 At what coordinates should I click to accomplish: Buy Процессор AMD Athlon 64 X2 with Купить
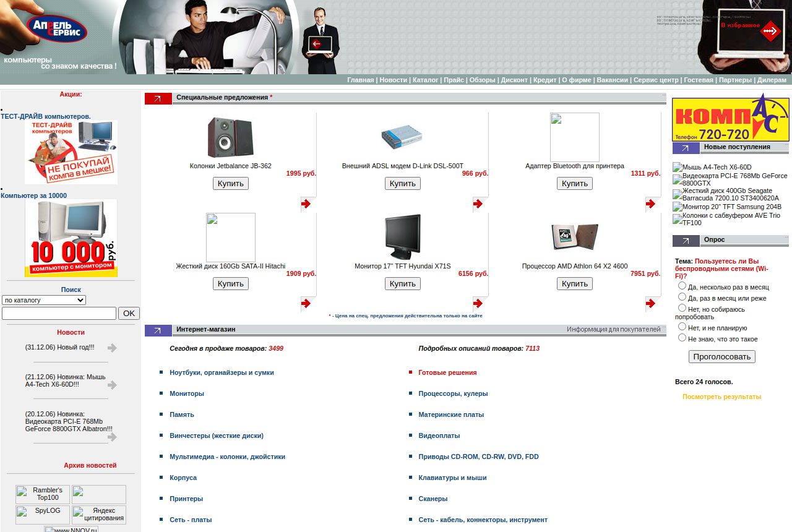tap(575, 283)
